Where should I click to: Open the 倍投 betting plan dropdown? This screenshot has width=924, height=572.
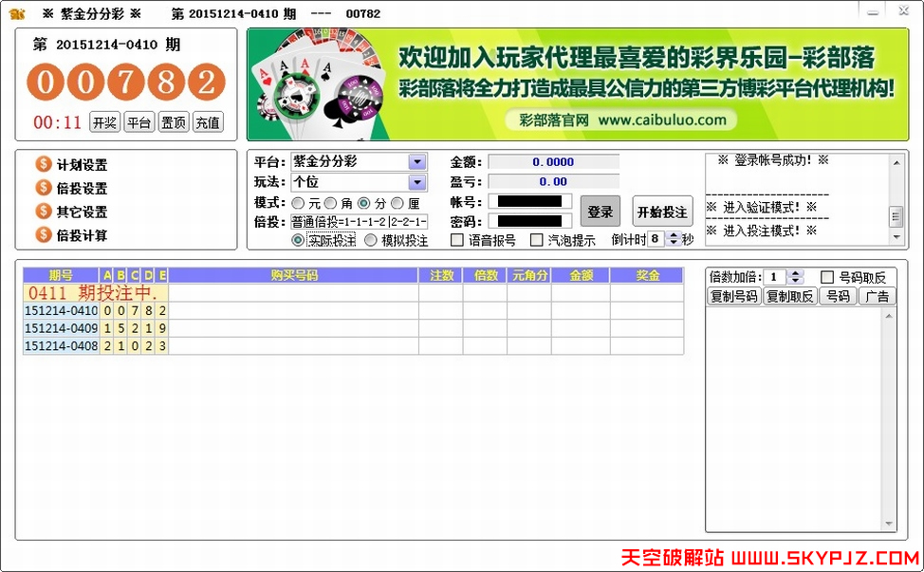tap(419, 222)
